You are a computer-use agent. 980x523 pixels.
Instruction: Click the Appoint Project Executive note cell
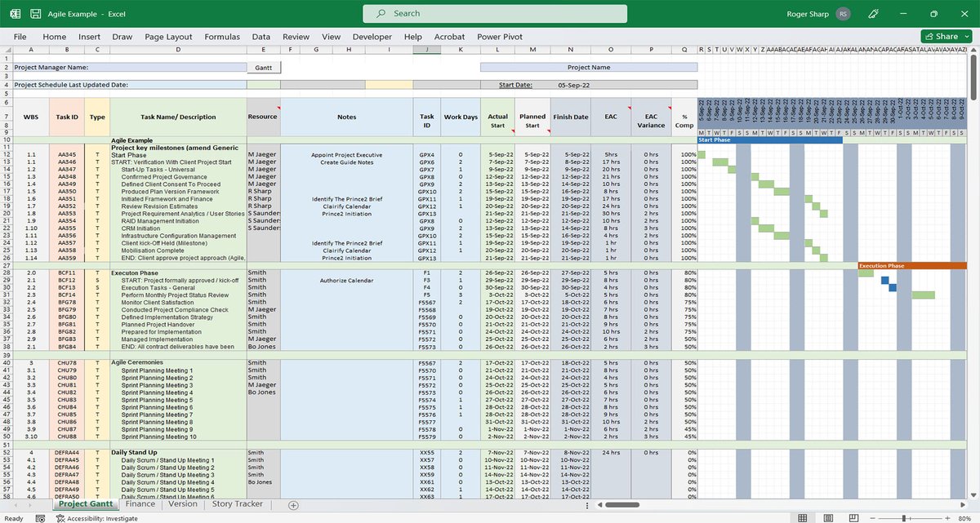[346, 154]
